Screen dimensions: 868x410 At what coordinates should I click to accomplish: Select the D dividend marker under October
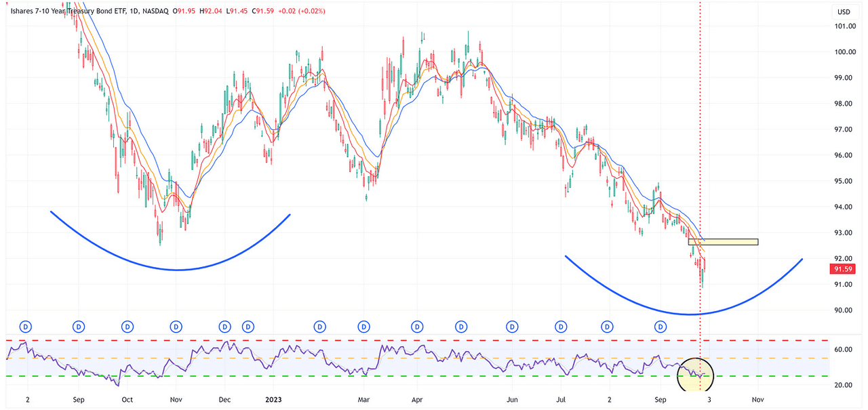coord(126,326)
